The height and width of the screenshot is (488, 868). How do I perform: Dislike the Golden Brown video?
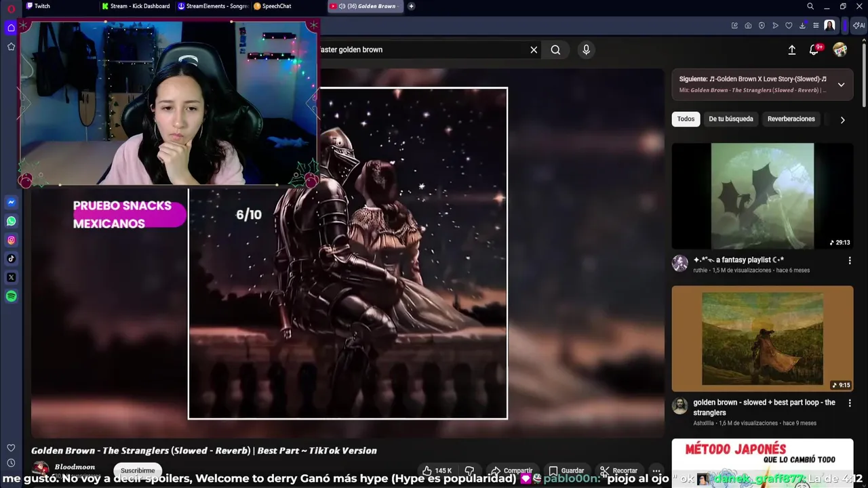pyautogui.click(x=469, y=470)
